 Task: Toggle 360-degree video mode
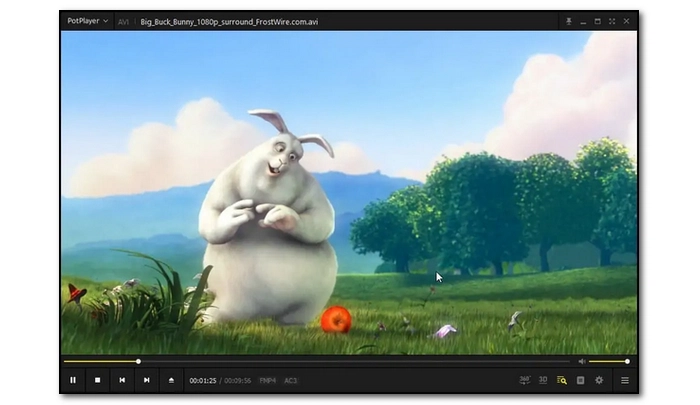pyautogui.click(x=525, y=380)
